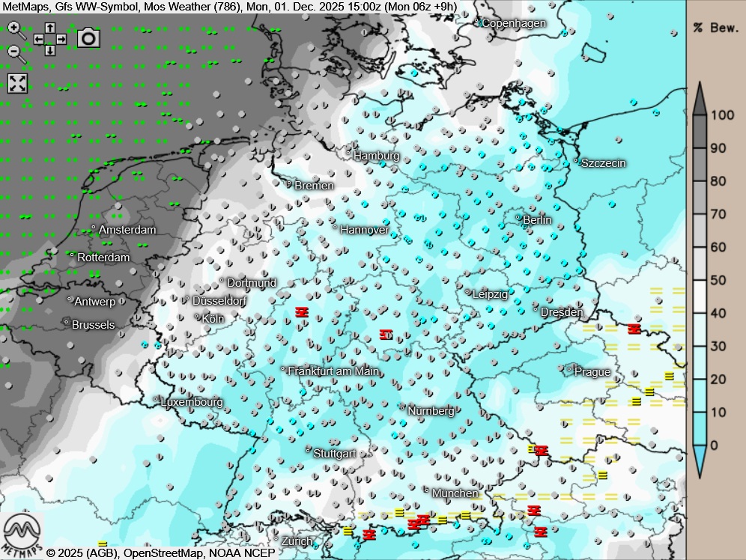Click the red fog symbol near Frankfurt
Viewport: 746px width, 560px height.
click(302, 311)
